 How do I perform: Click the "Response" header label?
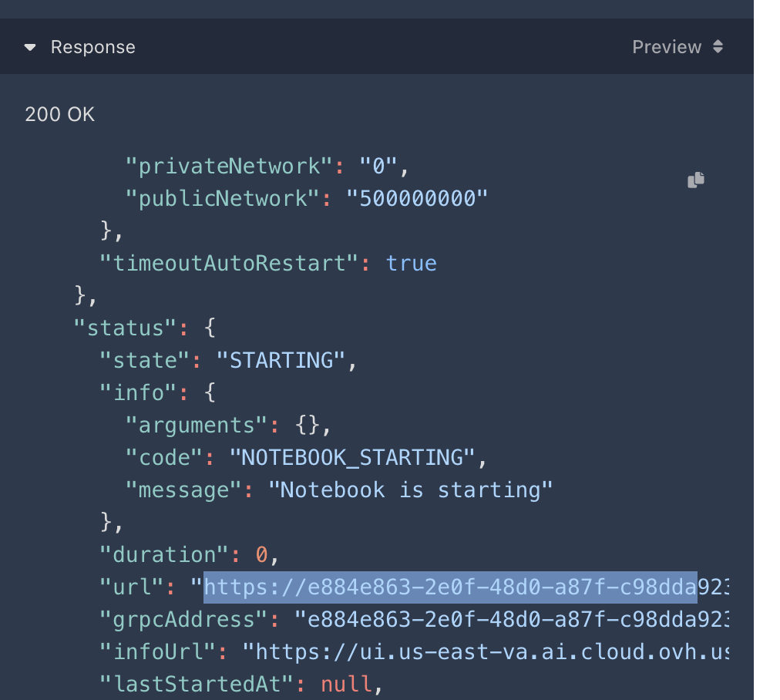click(93, 47)
